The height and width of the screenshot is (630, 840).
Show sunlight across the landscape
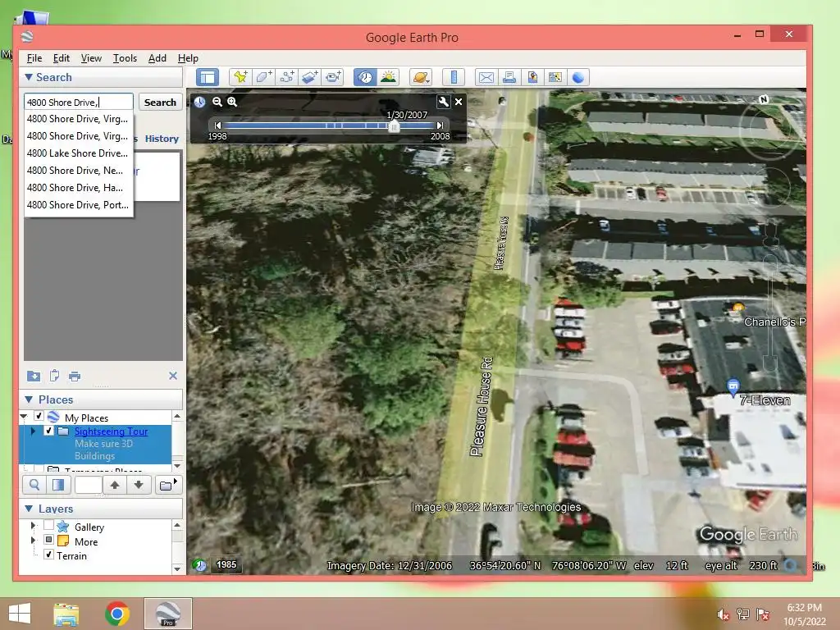(x=388, y=77)
